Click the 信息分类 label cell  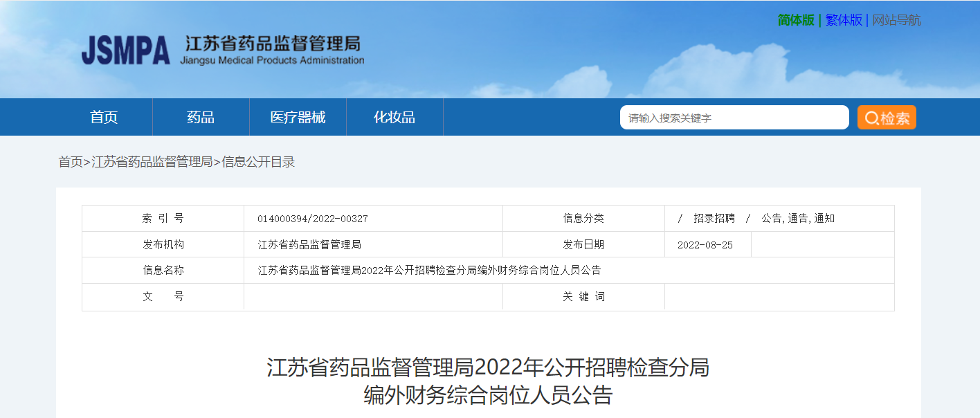[583, 219]
